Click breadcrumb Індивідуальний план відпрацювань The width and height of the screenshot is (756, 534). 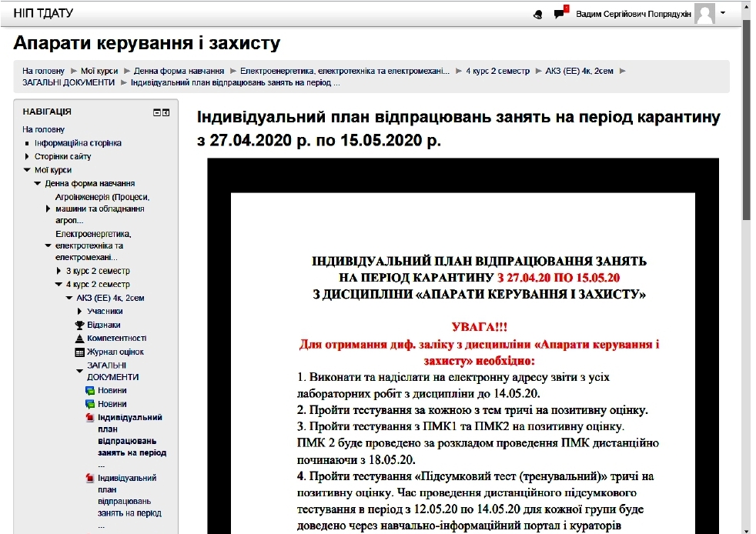pos(236,82)
